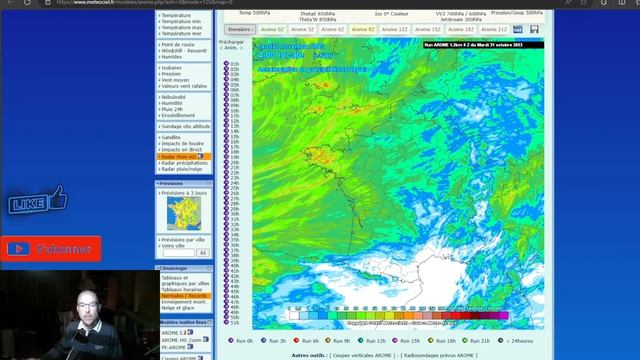This screenshot has height=360, width=640.
Task: Focus the Votre ville input field
Action: (178, 253)
